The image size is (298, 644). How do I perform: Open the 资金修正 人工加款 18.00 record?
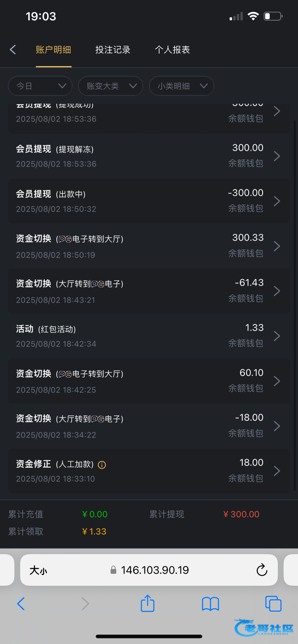click(149, 471)
